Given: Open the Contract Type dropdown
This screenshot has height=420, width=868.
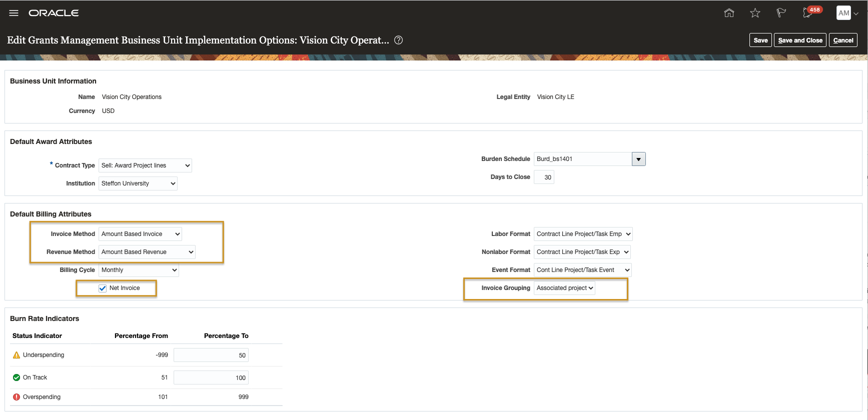Looking at the screenshot, I should [x=145, y=165].
